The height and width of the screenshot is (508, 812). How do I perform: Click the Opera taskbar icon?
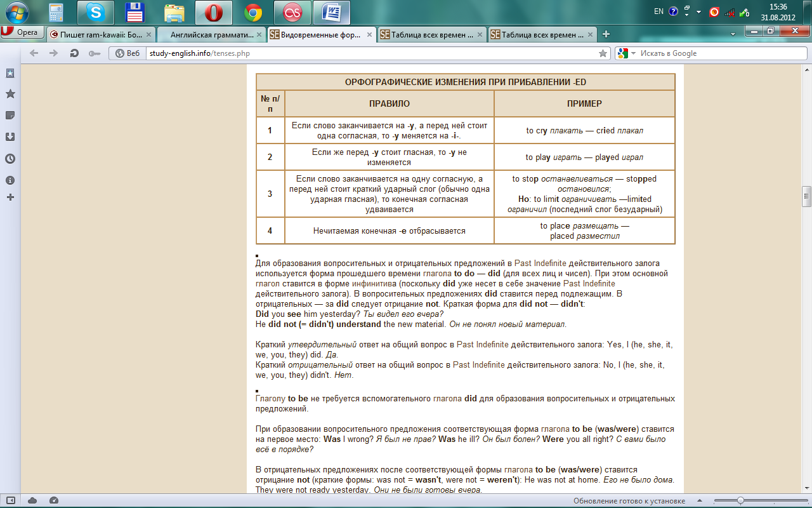pos(214,12)
